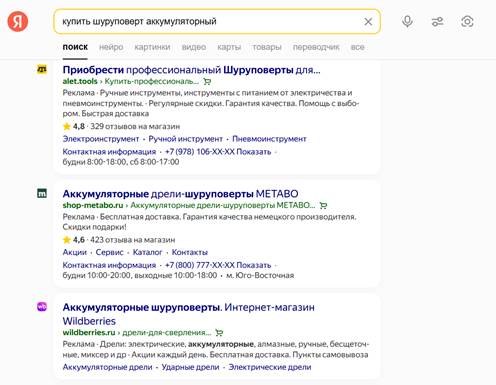Show phone number +7 (978) 106-XX-XX
The image size is (496, 385).
(218, 152)
